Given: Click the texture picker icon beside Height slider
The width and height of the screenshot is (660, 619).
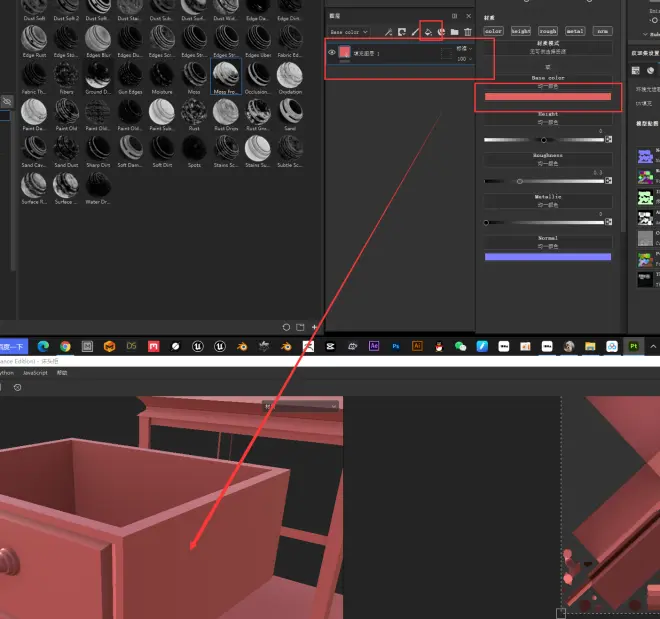Looking at the screenshot, I should click(609, 139).
